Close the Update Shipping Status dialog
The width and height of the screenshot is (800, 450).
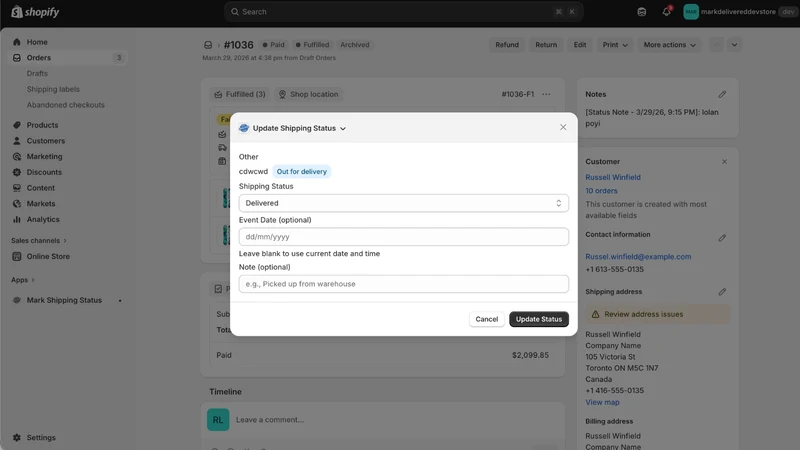point(563,127)
